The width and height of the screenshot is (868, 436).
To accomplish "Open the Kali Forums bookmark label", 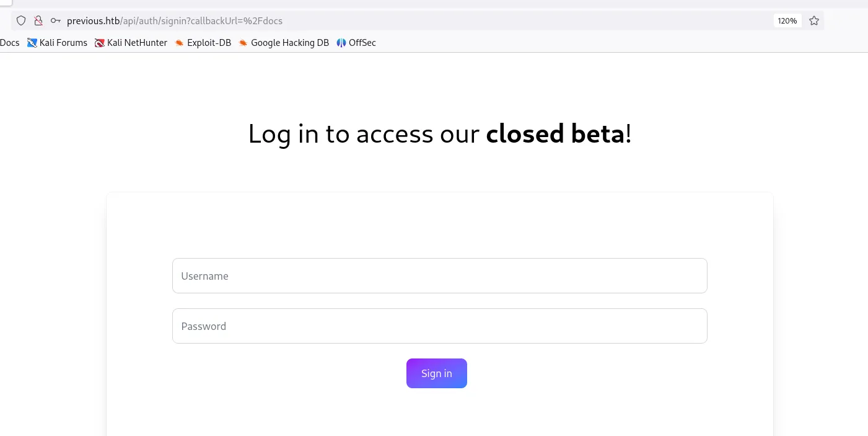I will click(63, 43).
